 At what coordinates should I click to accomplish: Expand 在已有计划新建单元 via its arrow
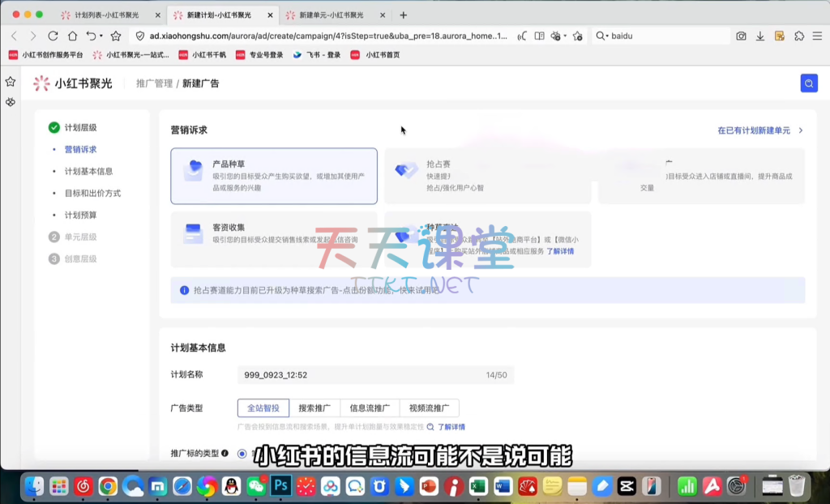coord(801,130)
